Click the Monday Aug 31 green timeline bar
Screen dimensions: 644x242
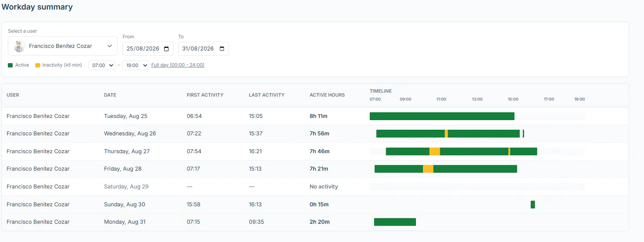pos(395,222)
